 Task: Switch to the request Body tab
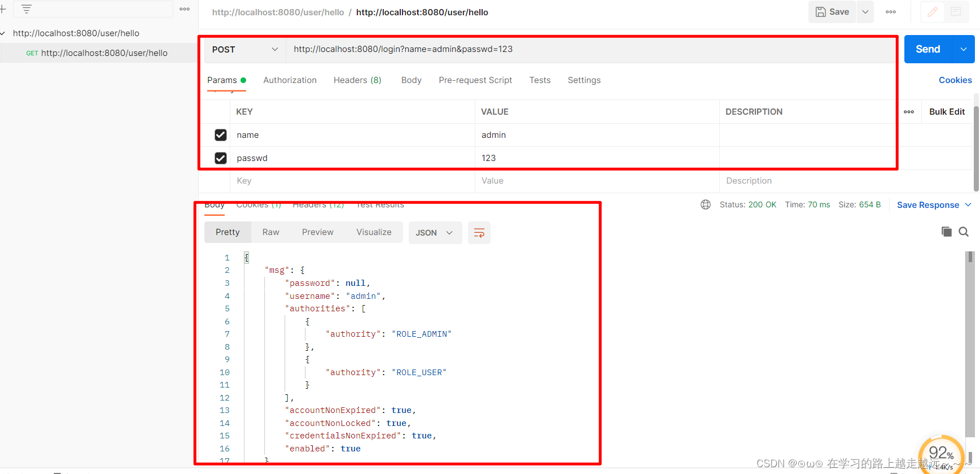tap(412, 80)
